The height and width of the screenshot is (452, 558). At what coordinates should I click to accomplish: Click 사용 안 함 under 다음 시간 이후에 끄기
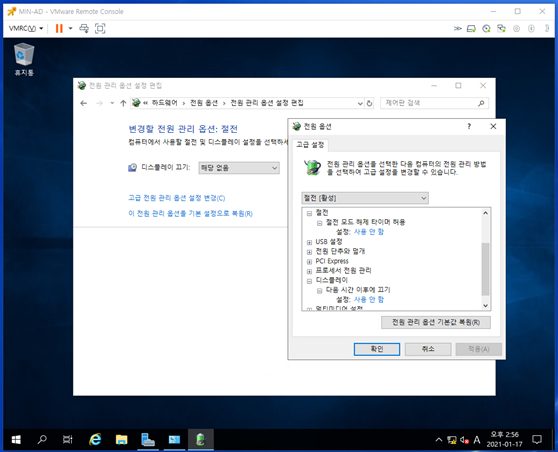coord(369,299)
